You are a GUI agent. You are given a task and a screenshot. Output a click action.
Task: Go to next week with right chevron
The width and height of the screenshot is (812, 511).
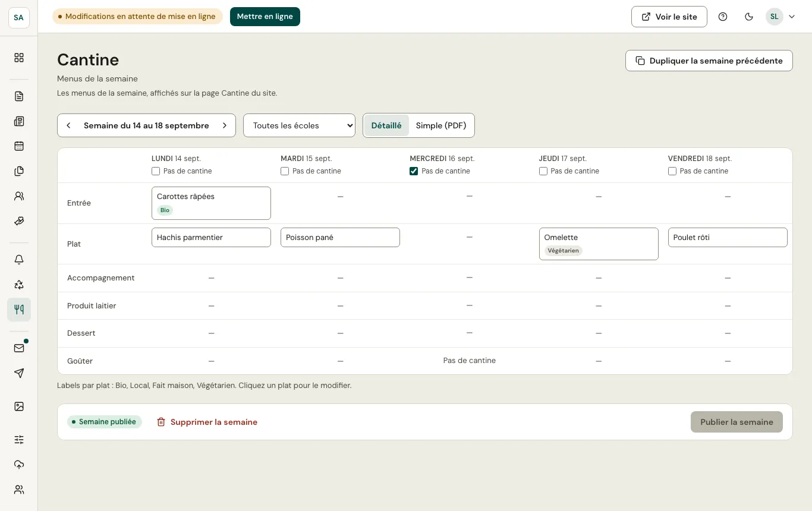click(x=225, y=125)
